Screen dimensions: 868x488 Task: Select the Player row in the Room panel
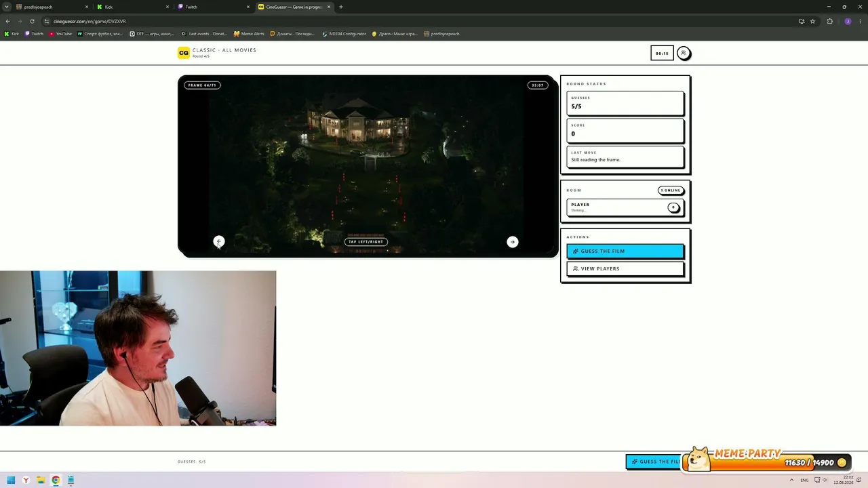625,207
